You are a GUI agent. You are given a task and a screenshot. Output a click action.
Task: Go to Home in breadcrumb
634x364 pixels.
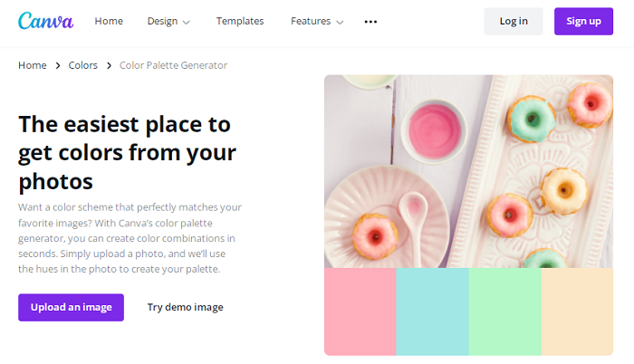(32, 65)
